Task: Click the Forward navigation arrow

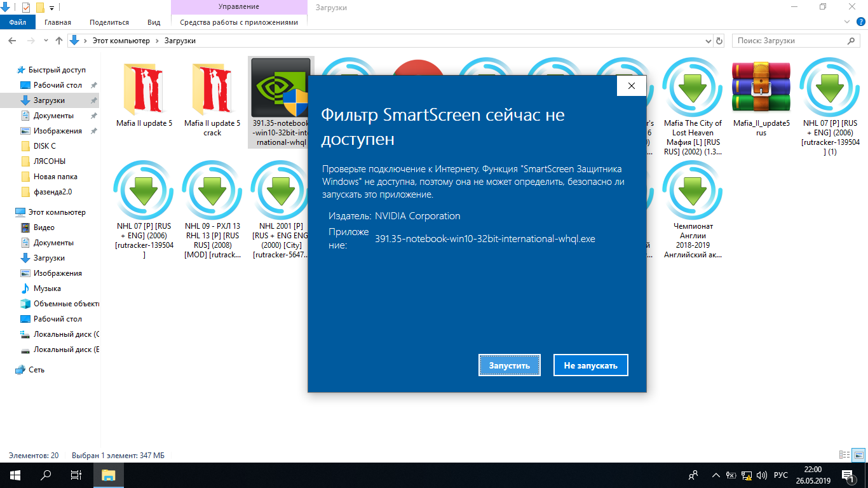Action: tap(31, 41)
